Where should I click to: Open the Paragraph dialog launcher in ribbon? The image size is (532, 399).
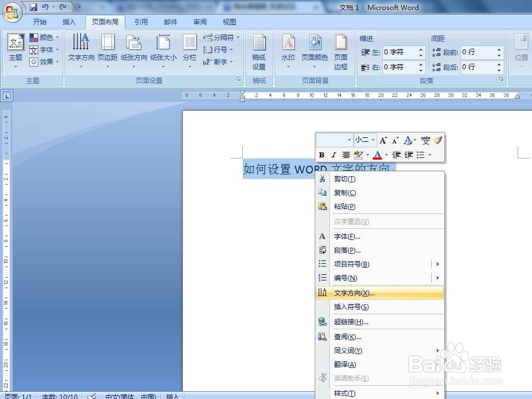[501, 79]
